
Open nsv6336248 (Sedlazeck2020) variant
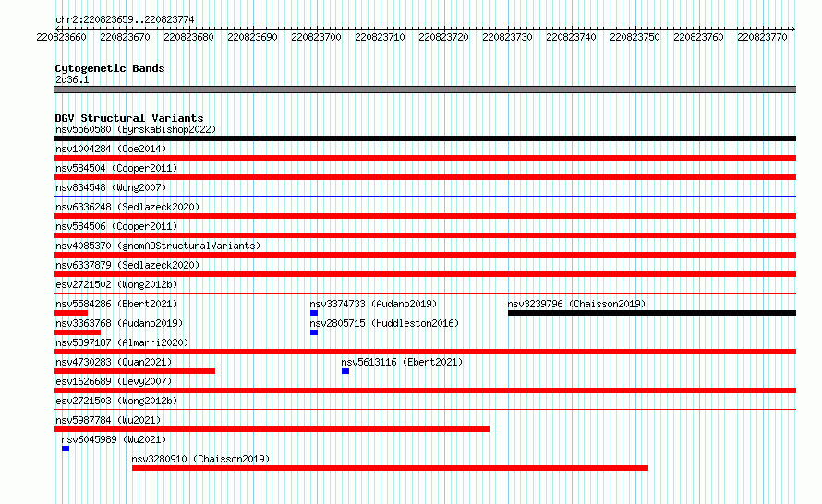[x=127, y=207]
